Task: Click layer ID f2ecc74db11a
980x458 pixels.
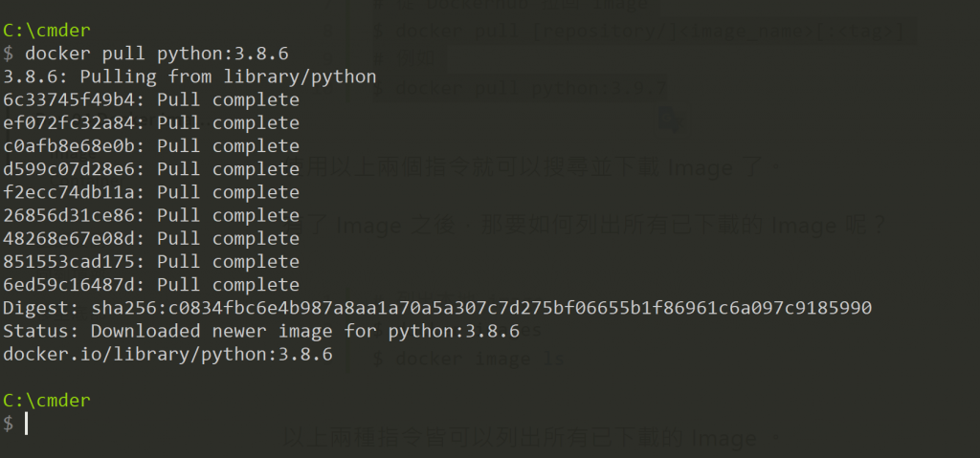Action: point(71,192)
